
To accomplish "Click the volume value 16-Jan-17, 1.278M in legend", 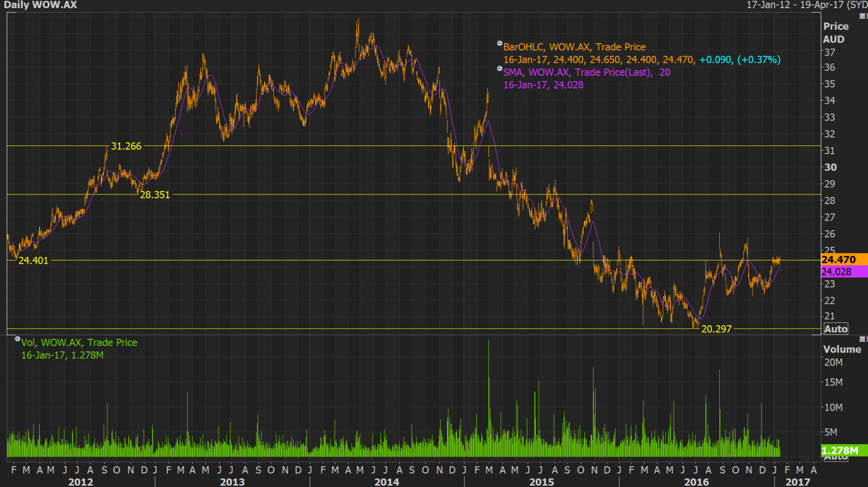I will coord(62,355).
